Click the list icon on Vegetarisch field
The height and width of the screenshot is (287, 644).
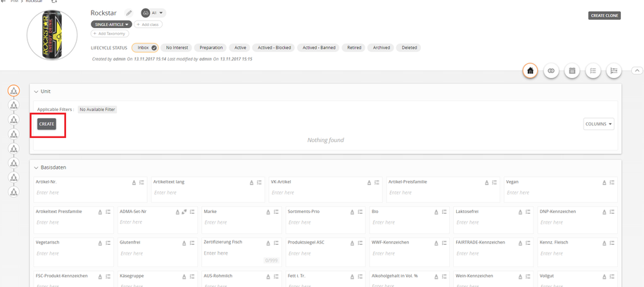(x=108, y=243)
